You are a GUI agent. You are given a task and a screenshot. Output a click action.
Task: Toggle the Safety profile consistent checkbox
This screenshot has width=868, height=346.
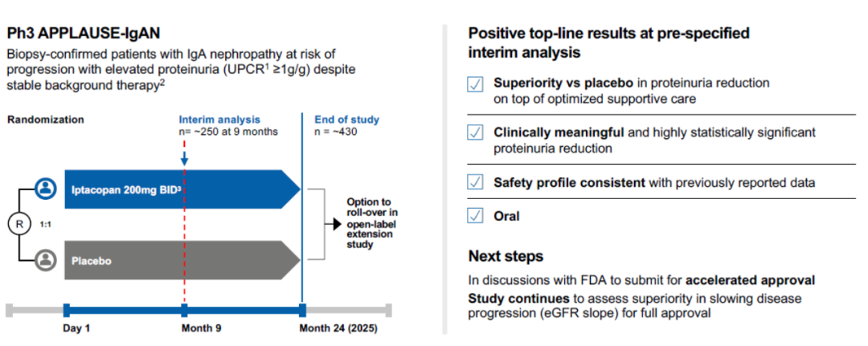(476, 182)
